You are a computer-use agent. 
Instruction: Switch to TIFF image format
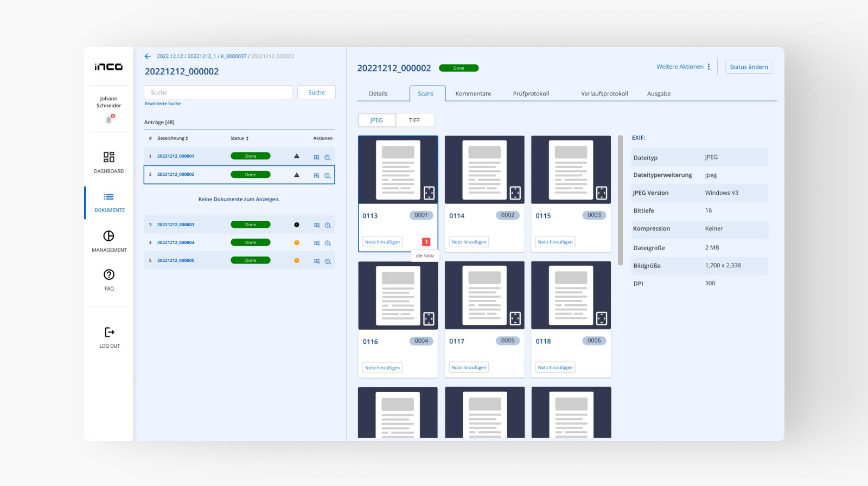click(x=414, y=120)
